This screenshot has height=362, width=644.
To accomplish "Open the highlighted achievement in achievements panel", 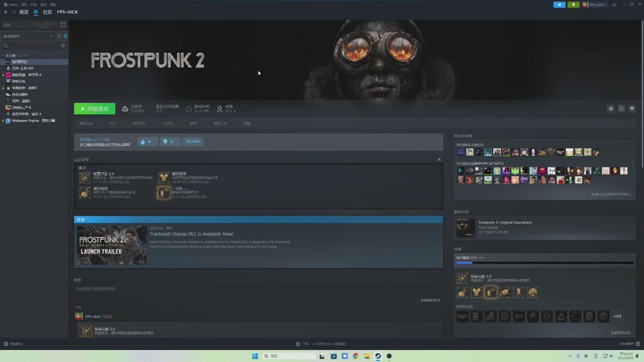I will click(x=490, y=292).
